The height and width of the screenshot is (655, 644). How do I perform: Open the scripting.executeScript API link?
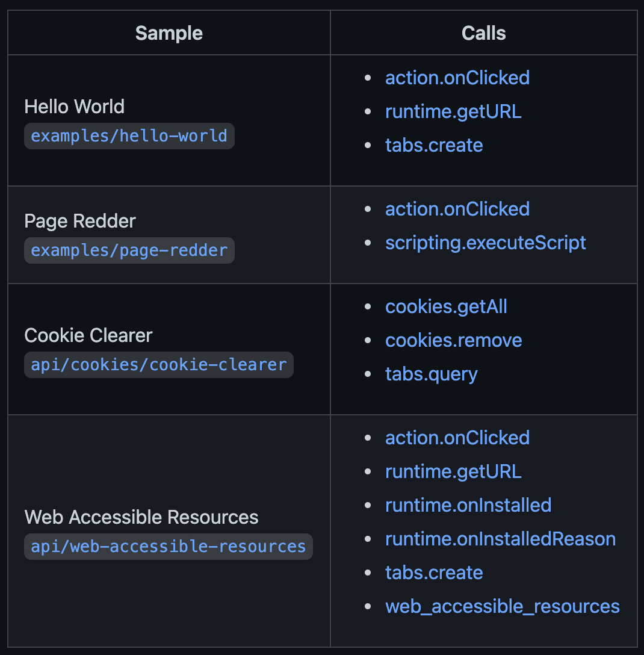pos(485,243)
